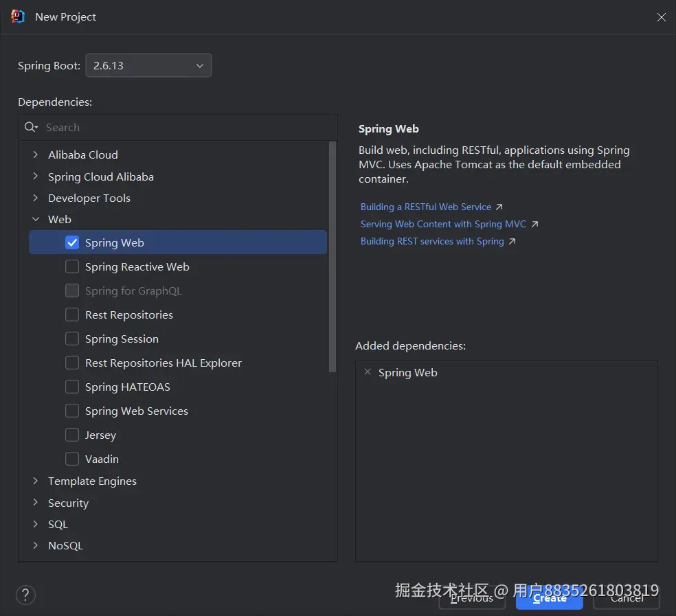Check Rest Repositories HAL Explorer
The image size is (676, 616).
point(72,363)
